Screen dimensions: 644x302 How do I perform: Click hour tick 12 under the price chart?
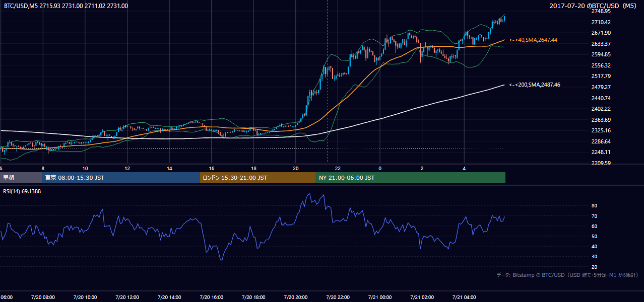127,169
